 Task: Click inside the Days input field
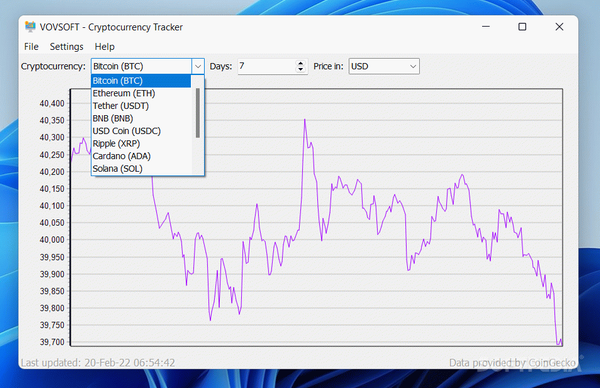pos(267,66)
